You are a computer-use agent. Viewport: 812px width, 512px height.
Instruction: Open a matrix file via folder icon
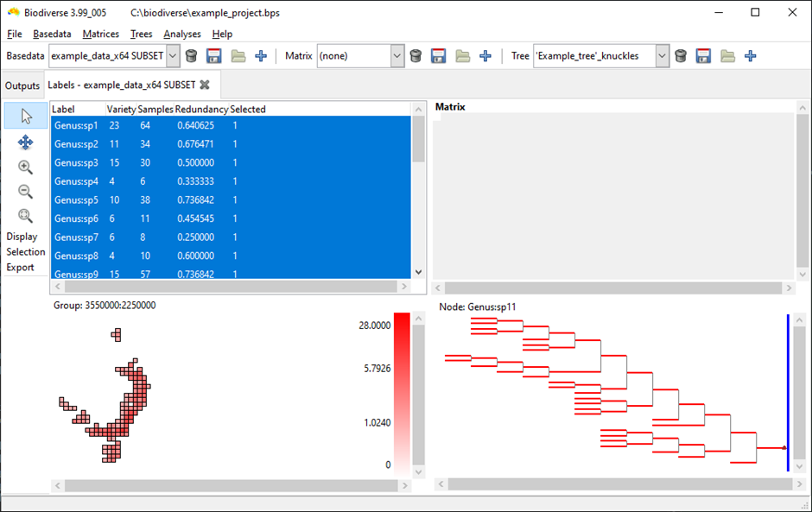462,56
